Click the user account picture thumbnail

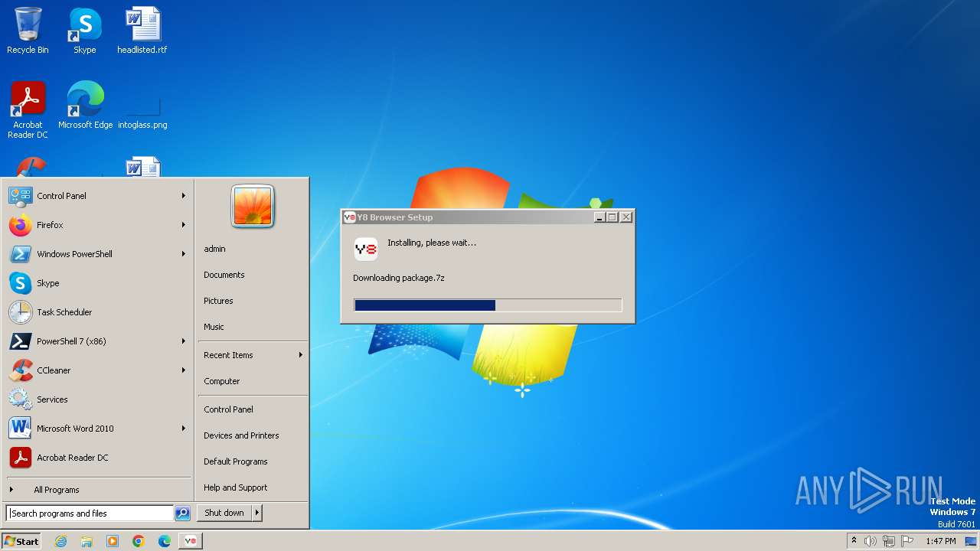pyautogui.click(x=253, y=207)
